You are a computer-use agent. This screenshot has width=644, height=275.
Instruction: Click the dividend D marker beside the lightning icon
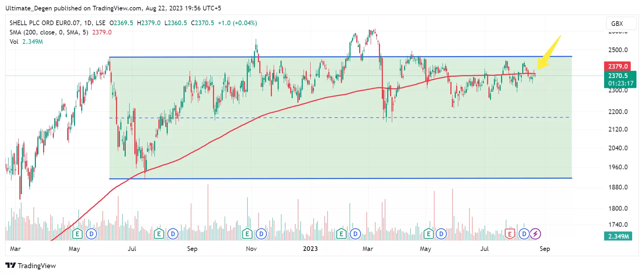tap(524, 234)
